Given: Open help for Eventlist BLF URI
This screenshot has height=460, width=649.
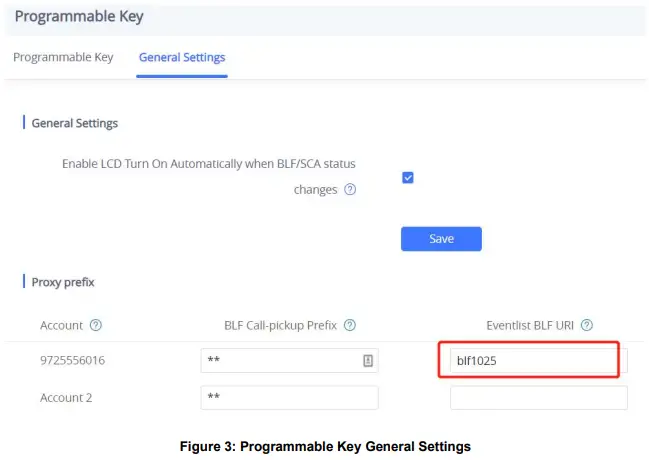Looking at the screenshot, I should pyautogui.click(x=587, y=325).
